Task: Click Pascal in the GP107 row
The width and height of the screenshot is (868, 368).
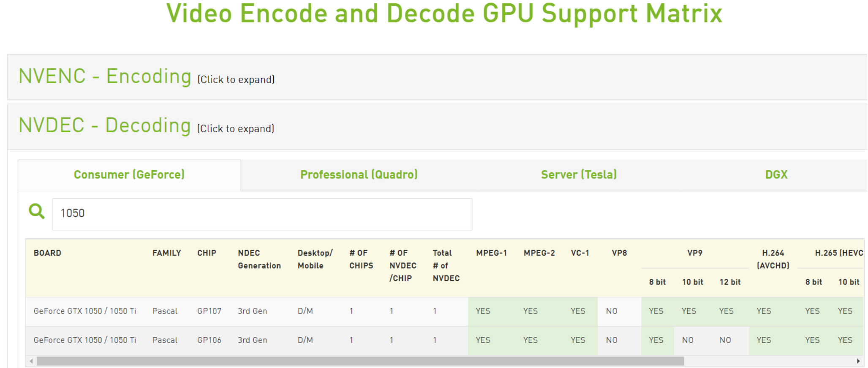Action: pos(165,311)
